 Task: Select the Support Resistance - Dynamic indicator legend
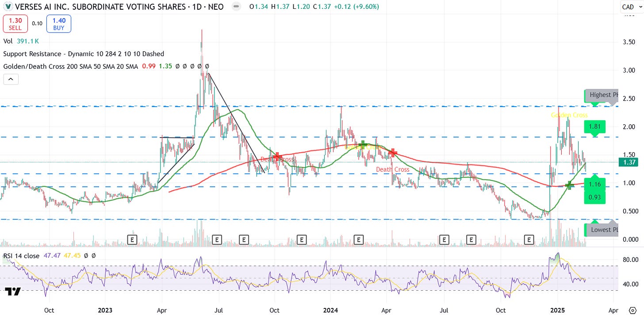(84, 54)
